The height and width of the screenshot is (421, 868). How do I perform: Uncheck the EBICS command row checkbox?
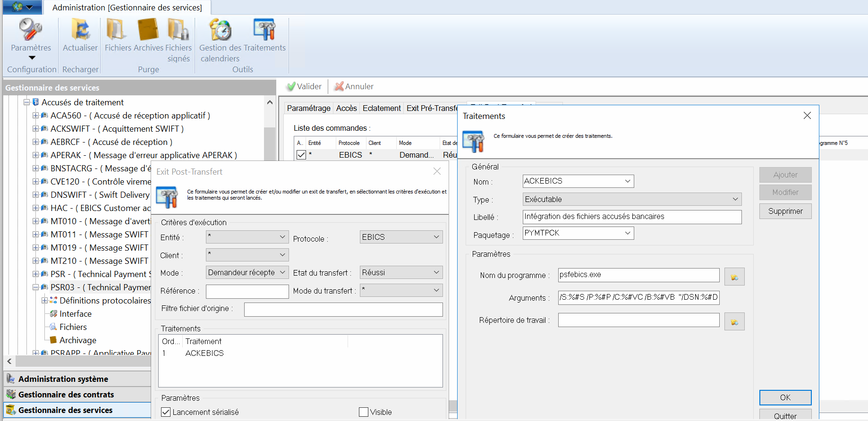(301, 155)
